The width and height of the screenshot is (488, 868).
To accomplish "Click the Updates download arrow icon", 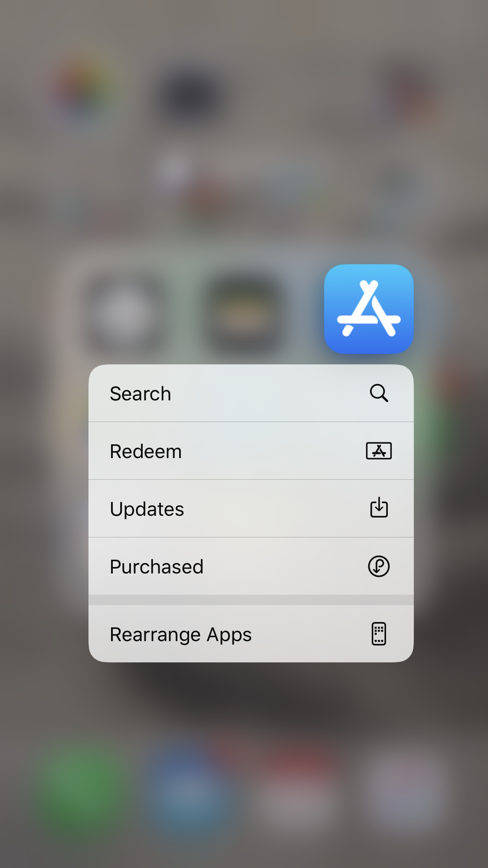I will tap(379, 508).
